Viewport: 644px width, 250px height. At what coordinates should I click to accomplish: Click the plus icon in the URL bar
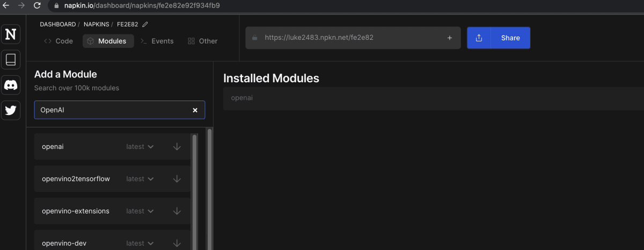[449, 38]
